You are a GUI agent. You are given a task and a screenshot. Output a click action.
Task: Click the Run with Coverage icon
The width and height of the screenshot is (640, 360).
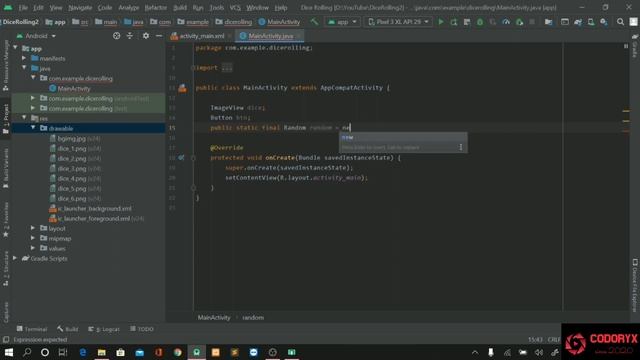pyautogui.click(x=493, y=22)
